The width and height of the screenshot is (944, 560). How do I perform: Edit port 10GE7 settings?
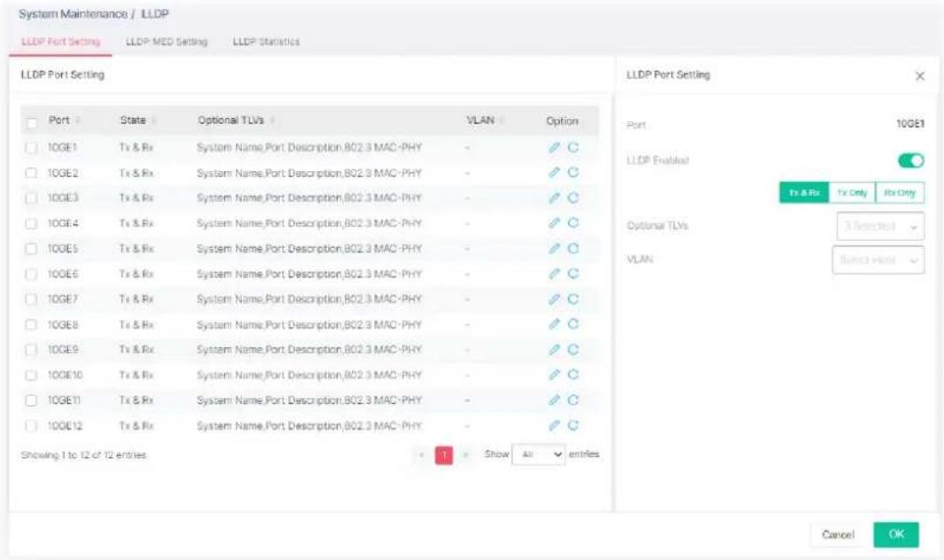555,299
